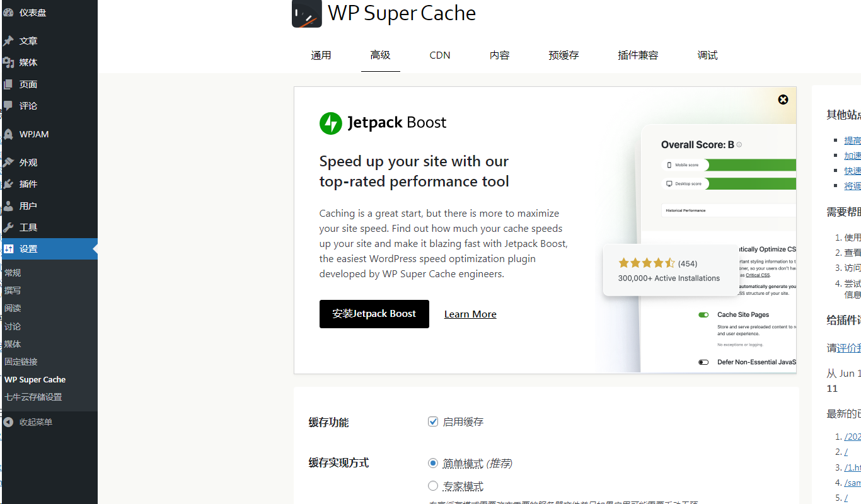
Task: Click the wrench icon beside 工具
Action: 8,227
